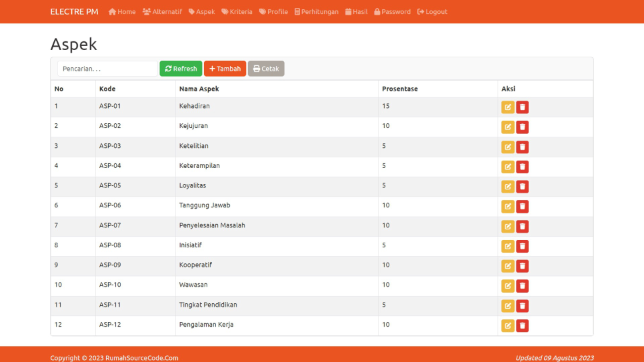This screenshot has height=362, width=644.
Task: Print the list using Cetak button
Action: pos(266,69)
